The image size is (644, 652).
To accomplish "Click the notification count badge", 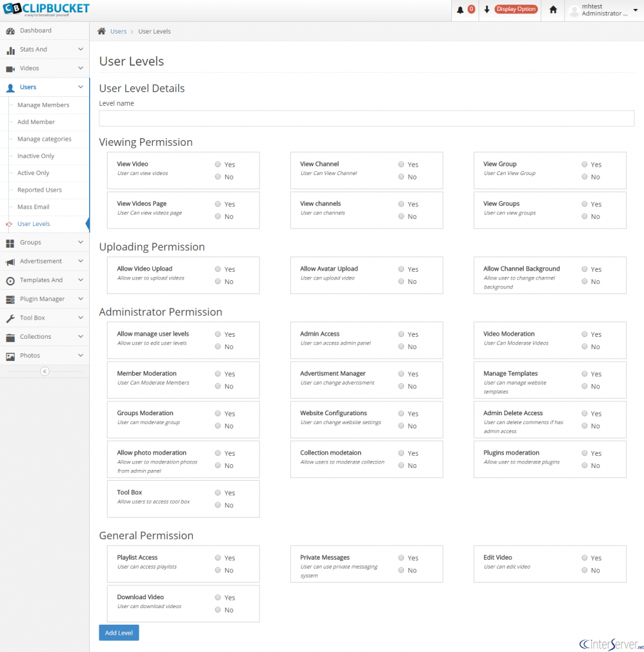I will pyautogui.click(x=471, y=9).
